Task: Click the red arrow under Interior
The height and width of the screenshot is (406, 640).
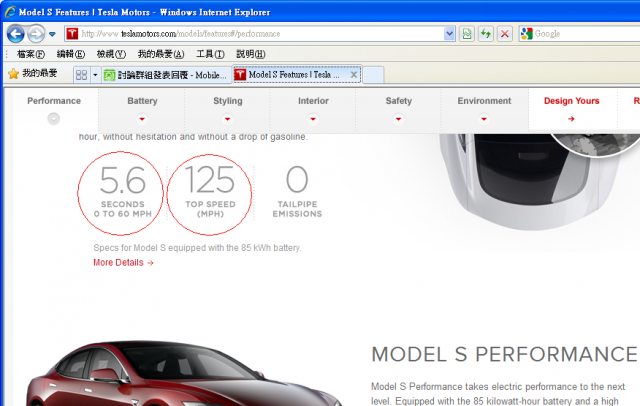Action: click(x=313, y=119)
